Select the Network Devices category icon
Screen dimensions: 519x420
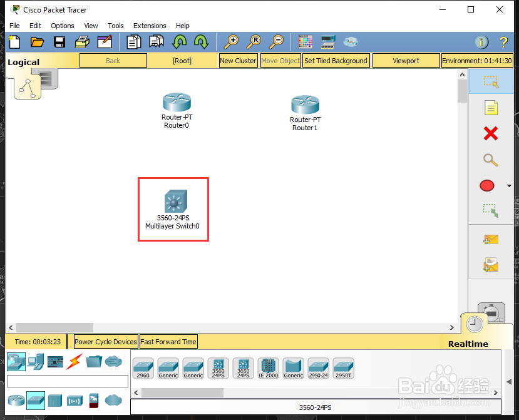click(x=16, y=361)
